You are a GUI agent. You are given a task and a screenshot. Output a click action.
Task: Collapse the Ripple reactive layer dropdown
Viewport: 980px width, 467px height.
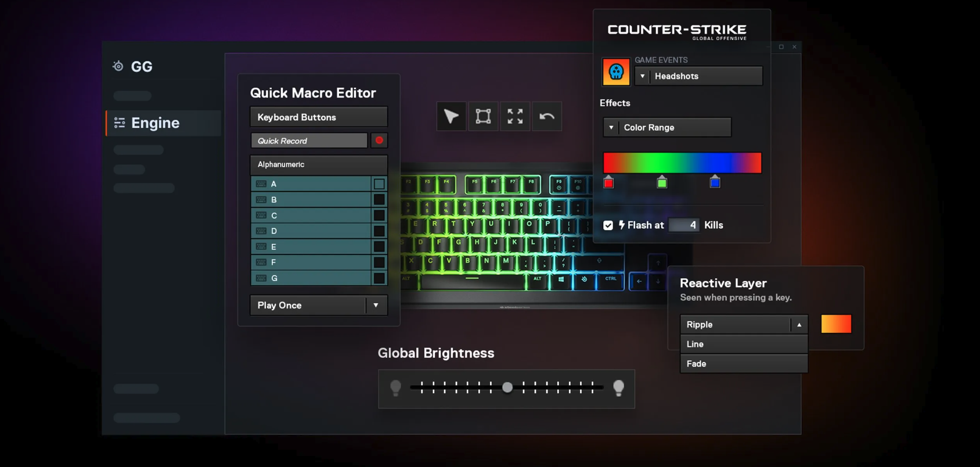(799, 325)
